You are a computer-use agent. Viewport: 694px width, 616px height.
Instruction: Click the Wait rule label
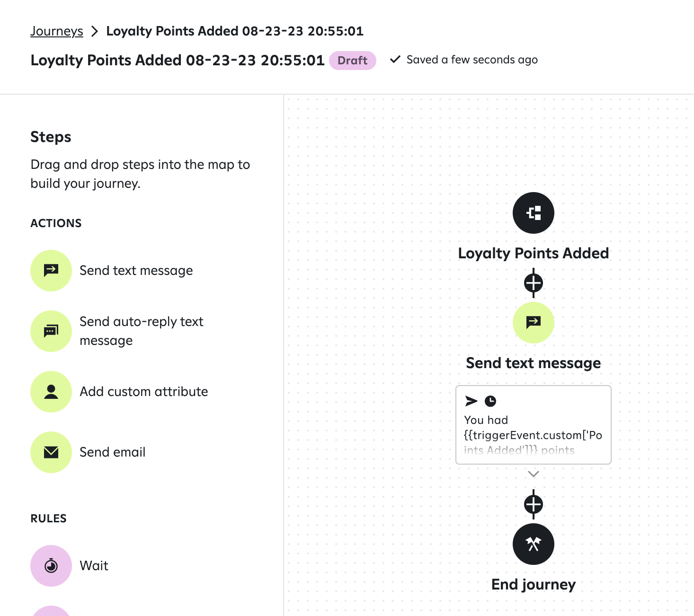pos(94,566)
